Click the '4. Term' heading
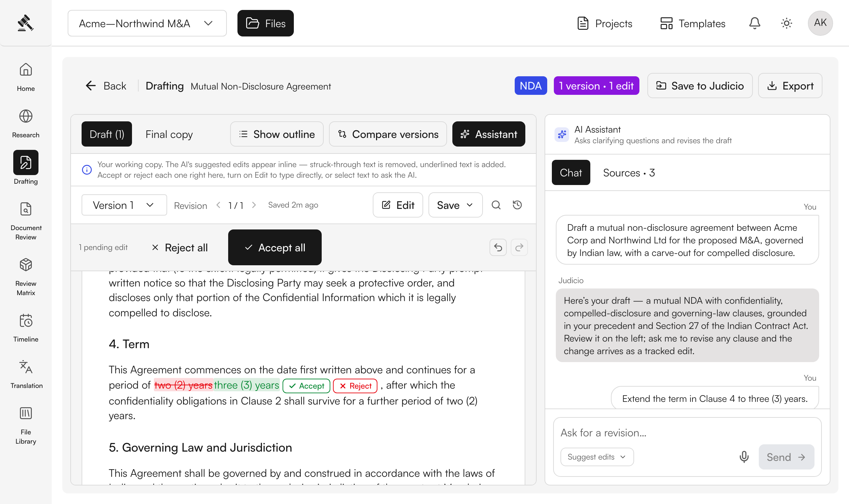The width and height of the screenshot is (849, 504). click(129, 344)
